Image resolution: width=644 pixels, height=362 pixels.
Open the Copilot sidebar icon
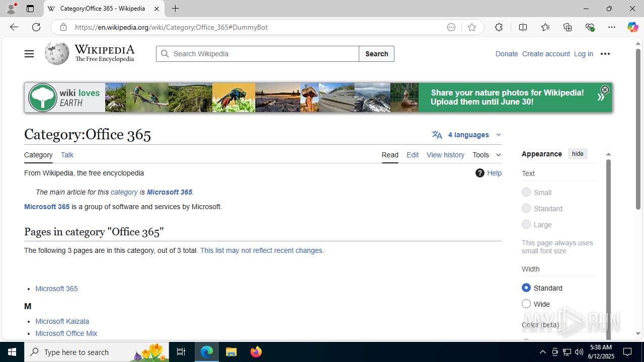pyautogui.click(x=632, y=27)
